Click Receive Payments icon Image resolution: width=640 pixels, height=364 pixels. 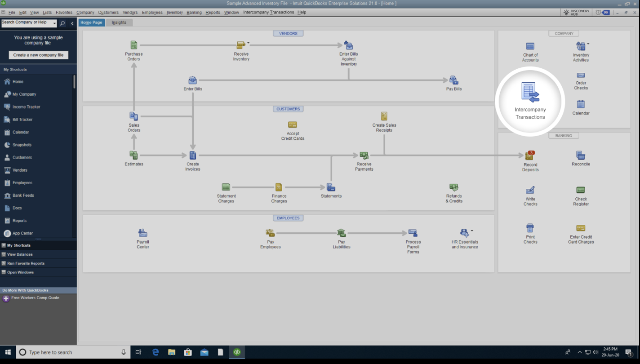pos(364,155)
